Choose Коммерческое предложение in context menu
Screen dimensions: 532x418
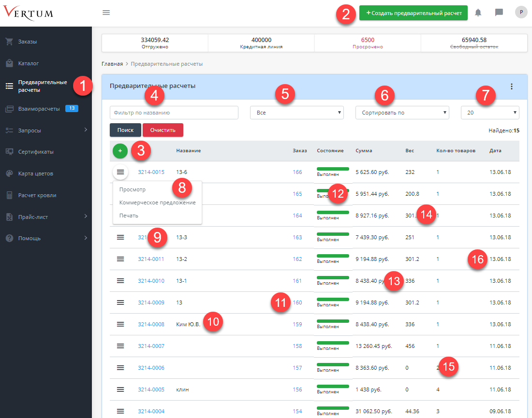[157, 202]
